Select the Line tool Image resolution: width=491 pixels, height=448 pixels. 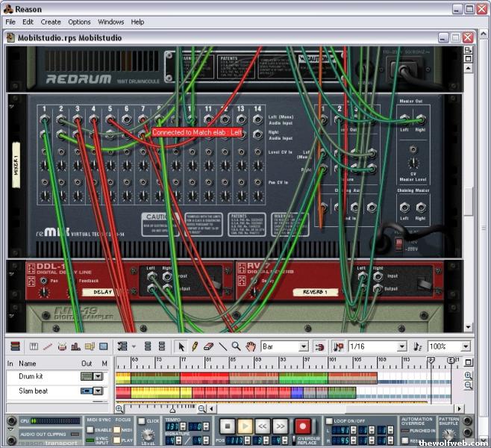point(222,346)
